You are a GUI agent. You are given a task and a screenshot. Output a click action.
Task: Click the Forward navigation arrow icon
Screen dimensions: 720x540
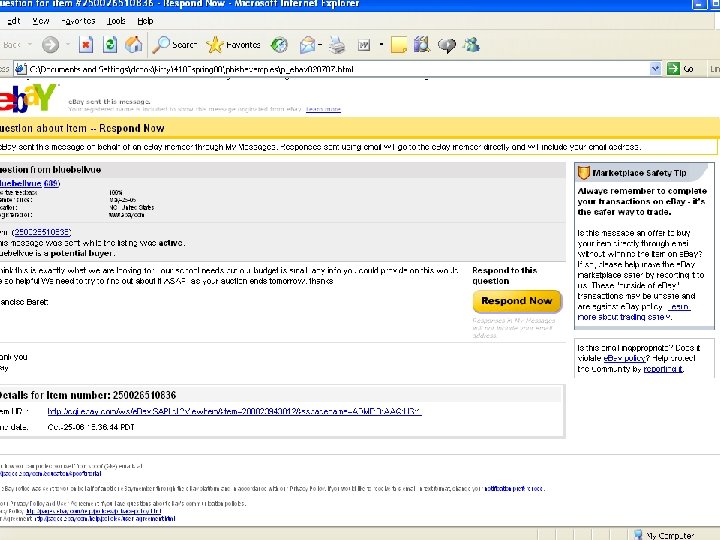(x=51, y=45)
